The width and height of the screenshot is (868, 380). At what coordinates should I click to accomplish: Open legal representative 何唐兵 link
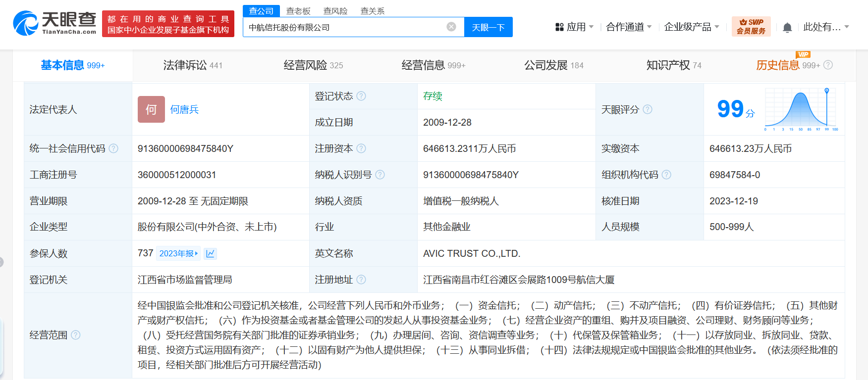click(x=184, y=109)
